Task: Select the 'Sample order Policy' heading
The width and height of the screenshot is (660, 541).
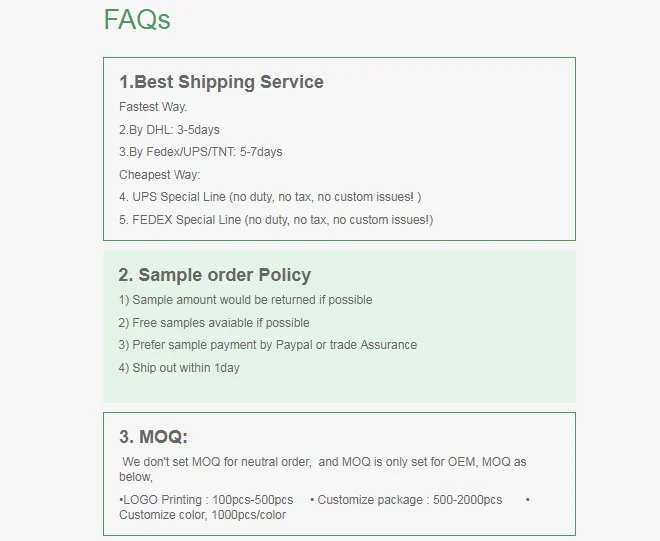Action: tap(215, 275)
